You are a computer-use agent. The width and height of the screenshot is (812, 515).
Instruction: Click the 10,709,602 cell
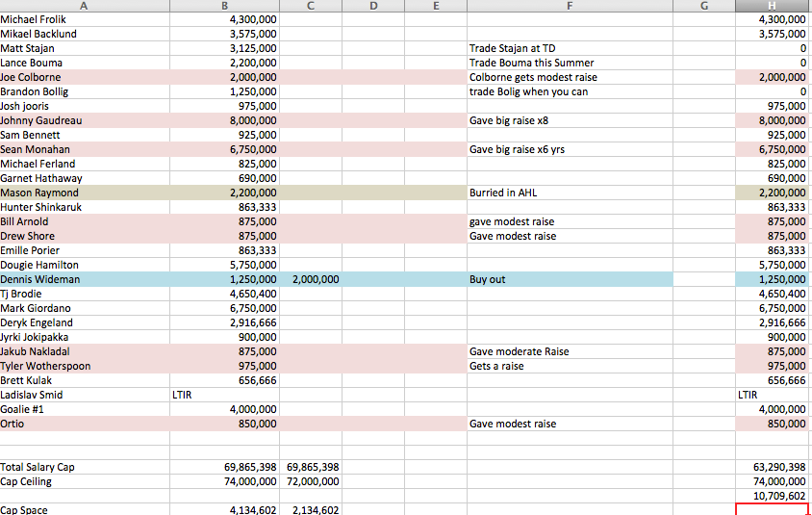tap(772, 497)
